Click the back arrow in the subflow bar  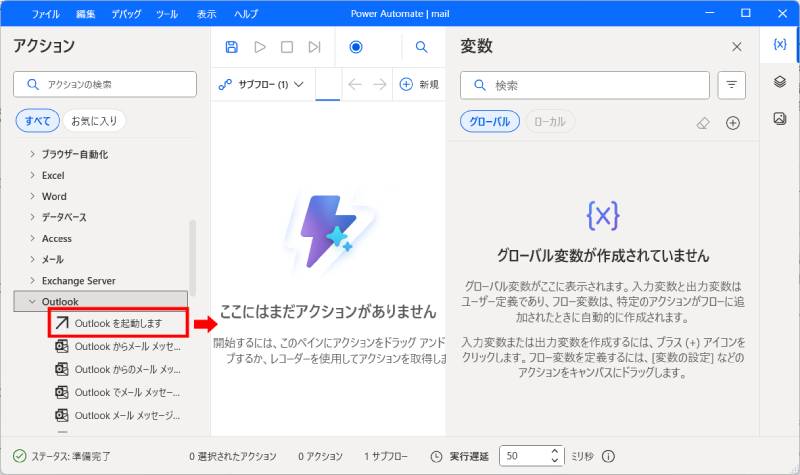(x=355, y=84)
